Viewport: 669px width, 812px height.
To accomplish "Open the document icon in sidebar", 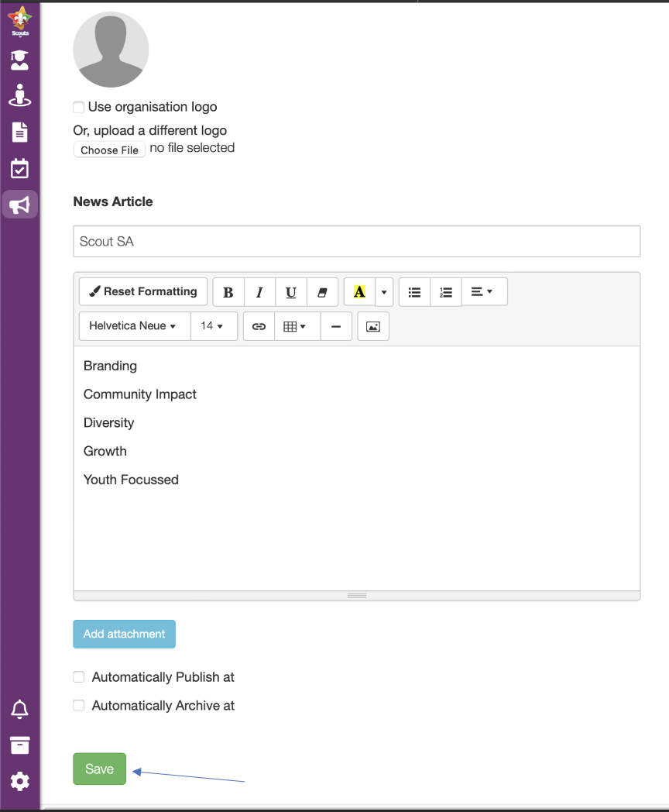I will tap(19, 132).
